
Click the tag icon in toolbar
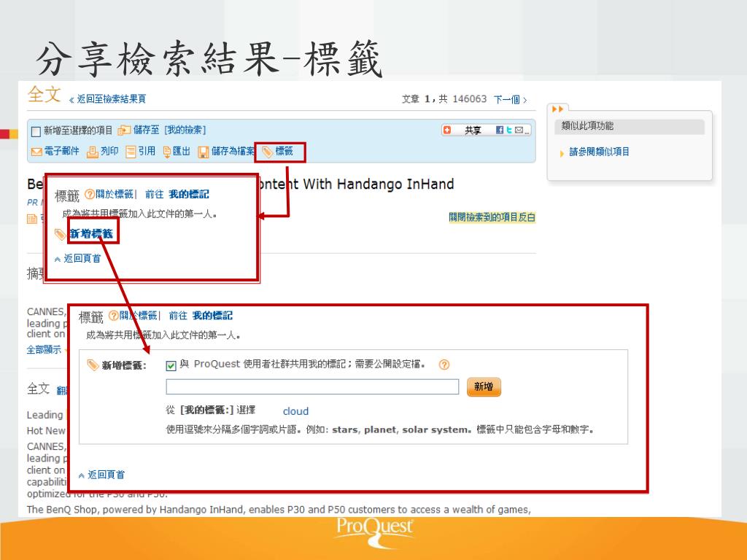tap(268, 152)
